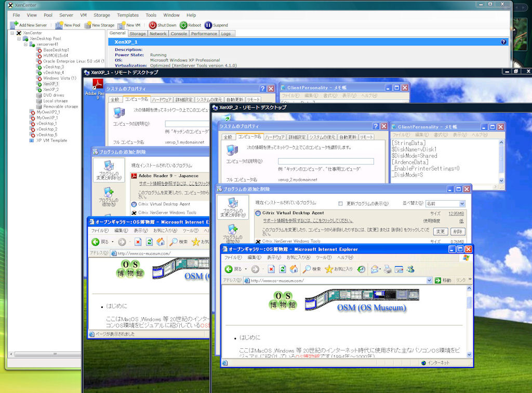Image resolution: width=532 pixels, height=393 pixels.
Task: Click the blue Suspend pause icon
Action: click(x=208, y=25)
